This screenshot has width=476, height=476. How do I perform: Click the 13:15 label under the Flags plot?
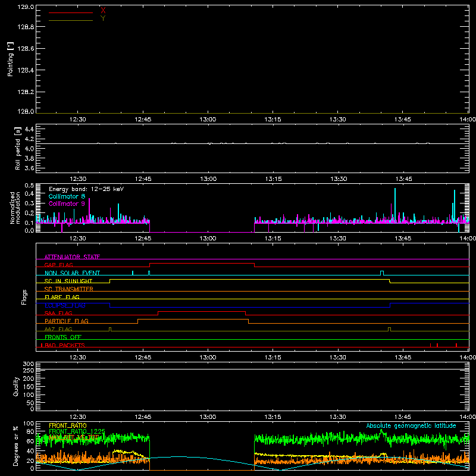click(273, 358)
